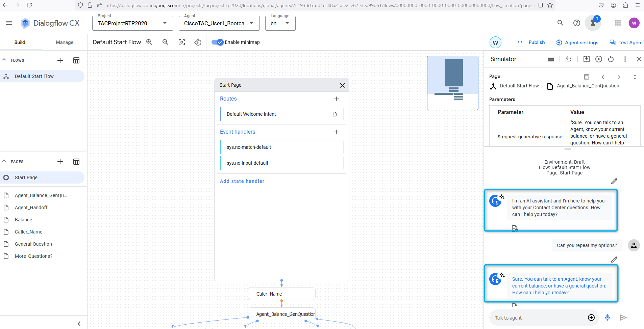Open the notifications icon with badge 1
The width and height of the screenshot is (644, 329).
593,23
